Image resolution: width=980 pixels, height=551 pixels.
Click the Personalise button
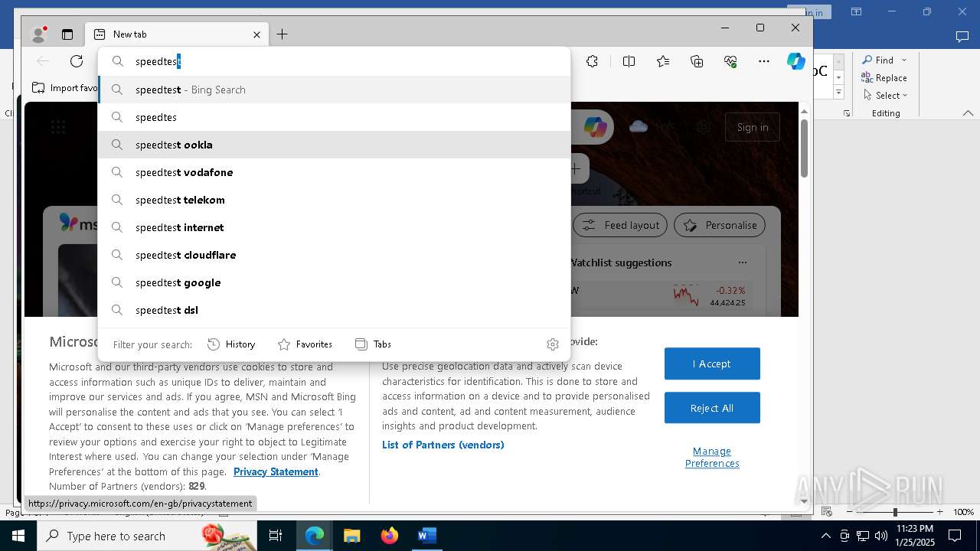720,225
